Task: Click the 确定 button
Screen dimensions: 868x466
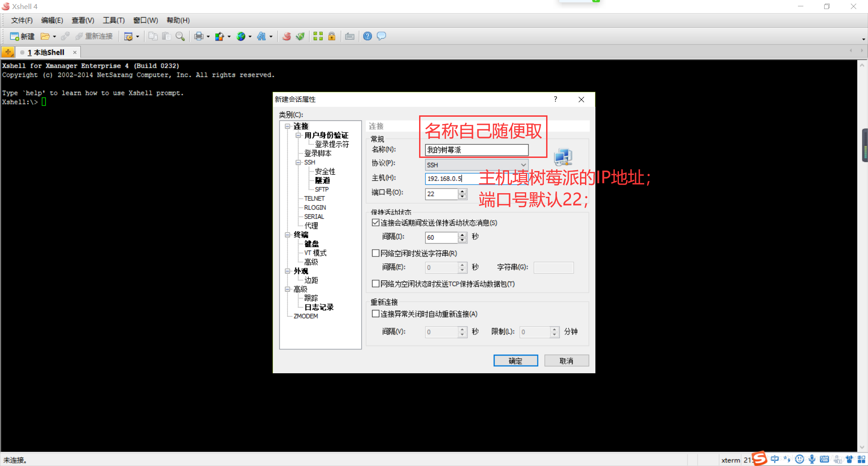Action: 515,361
